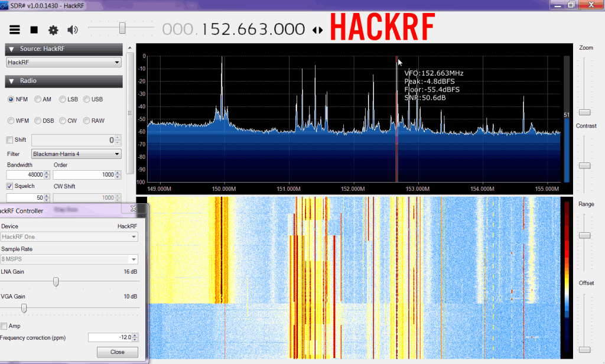
Task: Enable the Shift checkbox
Action: [9, 140]
